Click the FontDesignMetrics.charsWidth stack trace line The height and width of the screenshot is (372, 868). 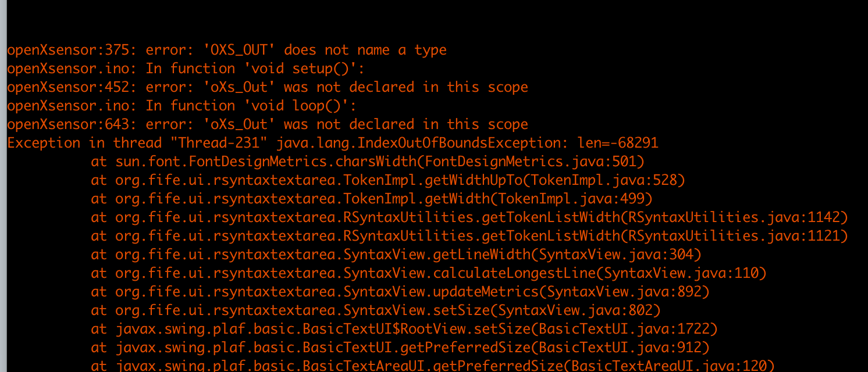tap(368, 162)
